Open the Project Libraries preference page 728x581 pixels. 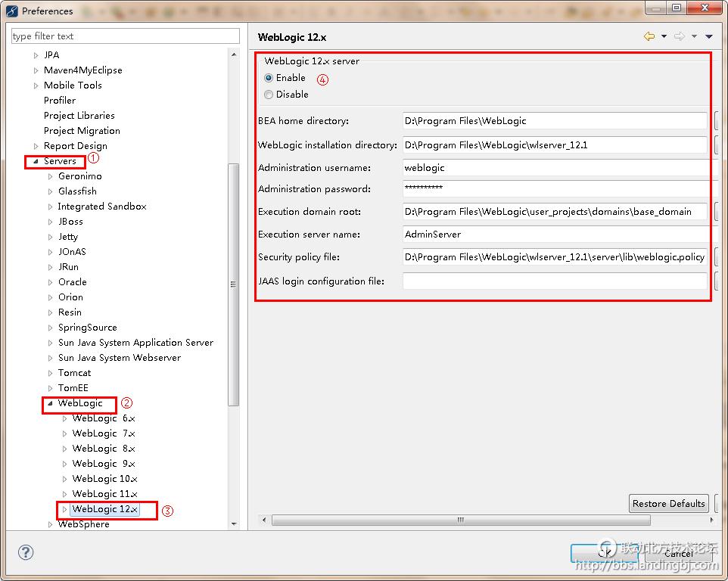[x=79, y=116]
